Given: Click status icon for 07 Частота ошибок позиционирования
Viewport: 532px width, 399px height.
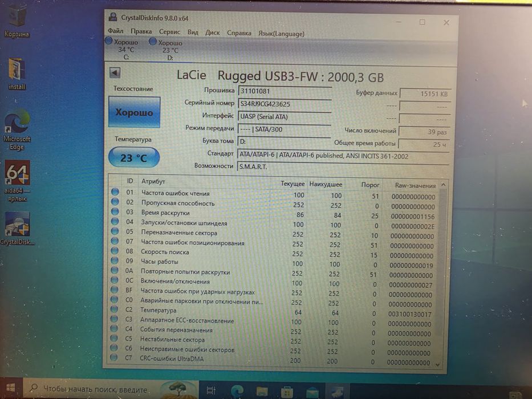Looking at the screenshot, I should (115, 241).
